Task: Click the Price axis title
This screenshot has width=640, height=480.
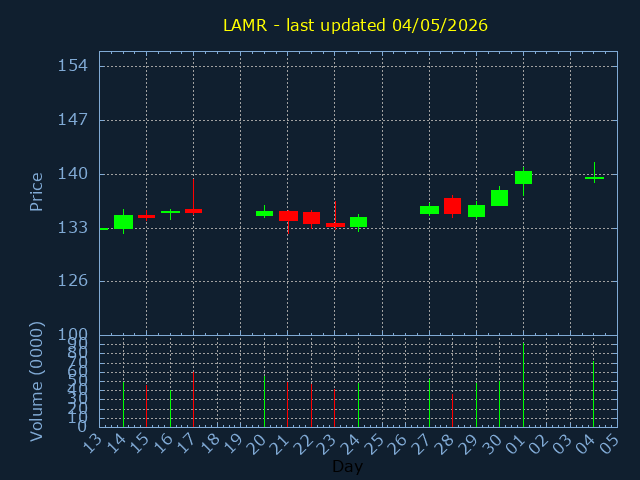Action: click(x=36, y=192)
